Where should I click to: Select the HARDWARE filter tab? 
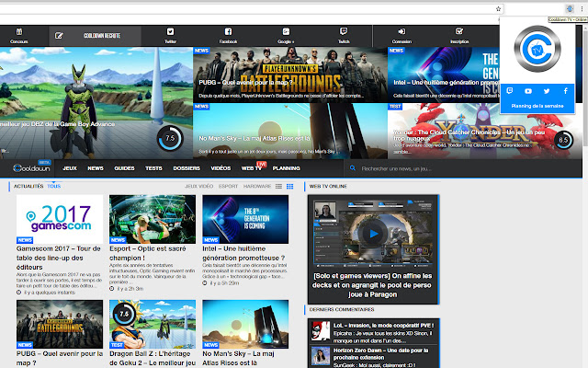click(257, 186)
